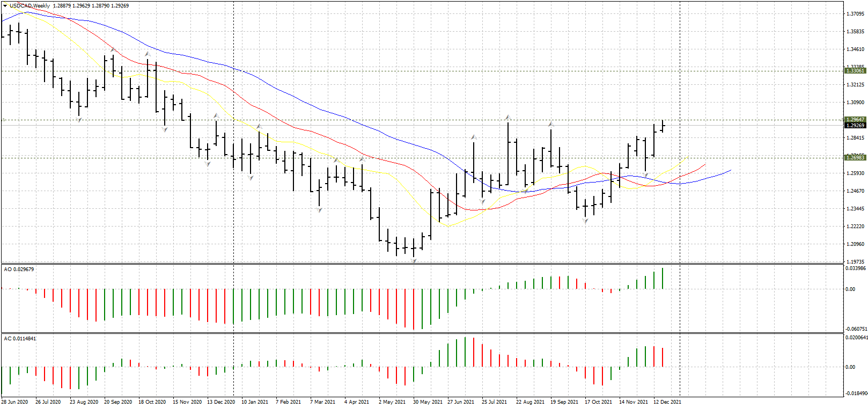The height and width of the screenshot is (408, 868).
Task: Select the up fractal arrow above the July 2021 spike high
Action: click(x=507, y=117)
